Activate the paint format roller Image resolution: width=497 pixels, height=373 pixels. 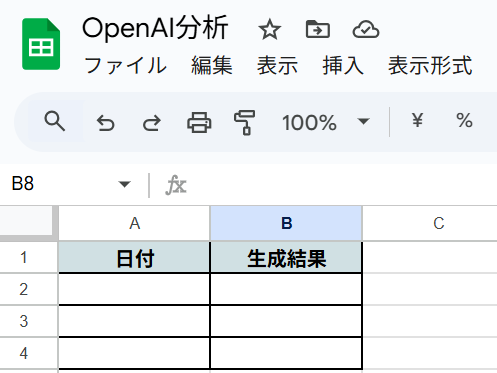click(x=245, y=123)
